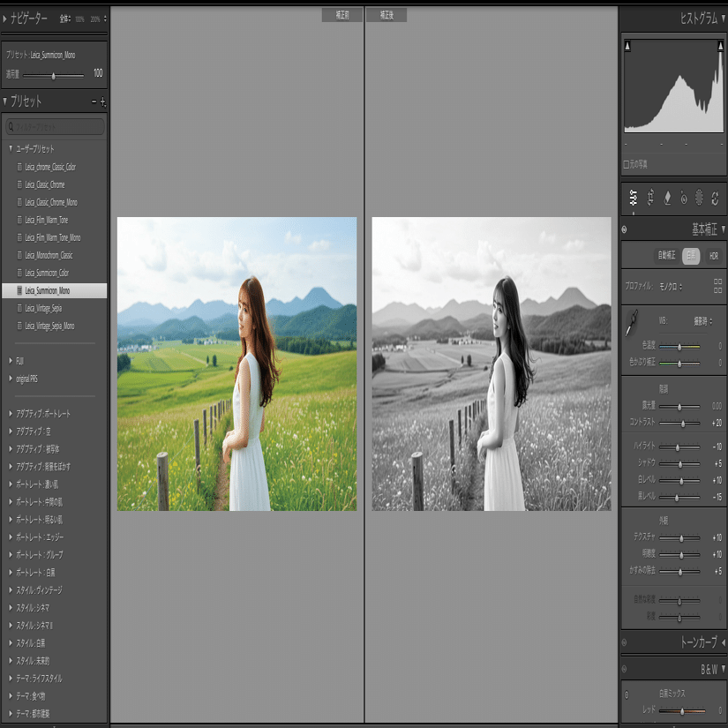Open the WB 撮影時 dropdown
This screenshot has height=728, width=728.
(703, 321)
